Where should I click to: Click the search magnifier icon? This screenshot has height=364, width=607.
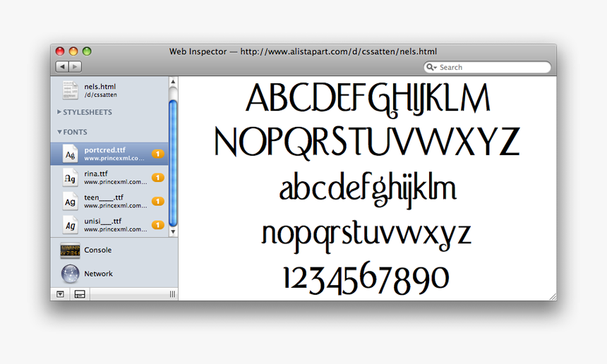click(431, 68)
